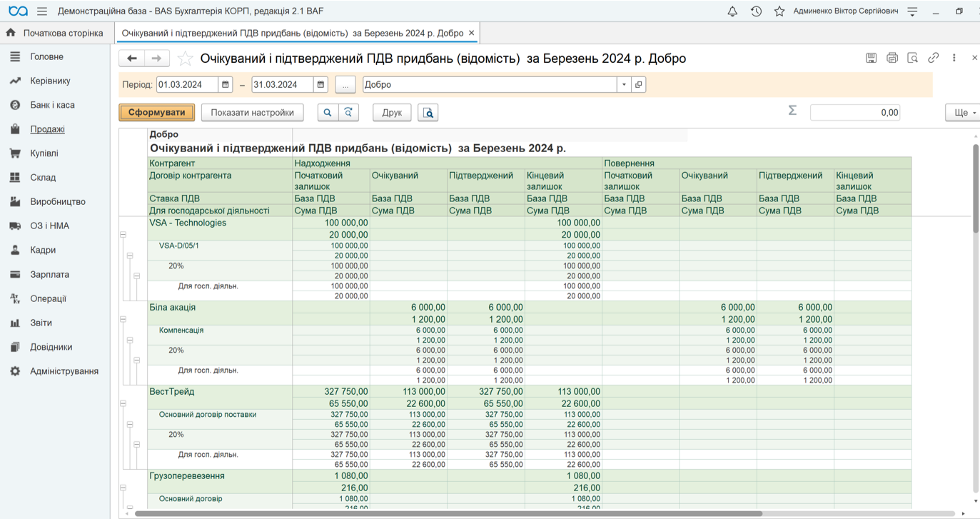Click the find magnifier button
Screen dimensions: 980x519
point(328,113)
